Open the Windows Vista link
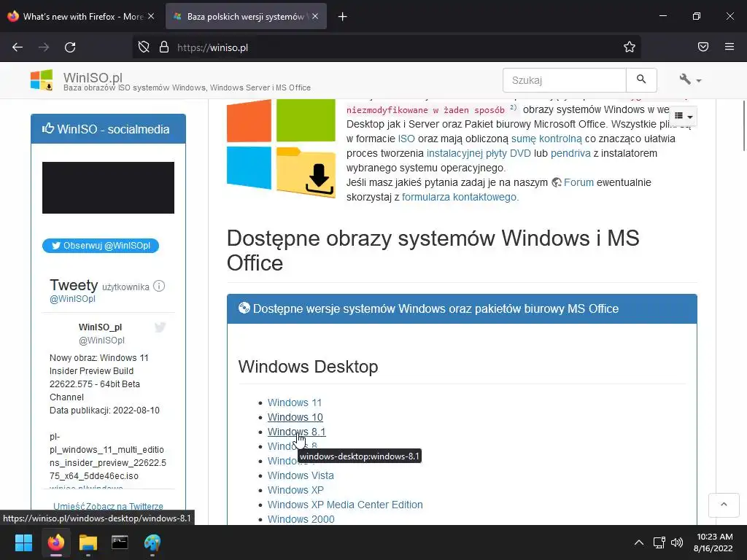 pos(301,475)
